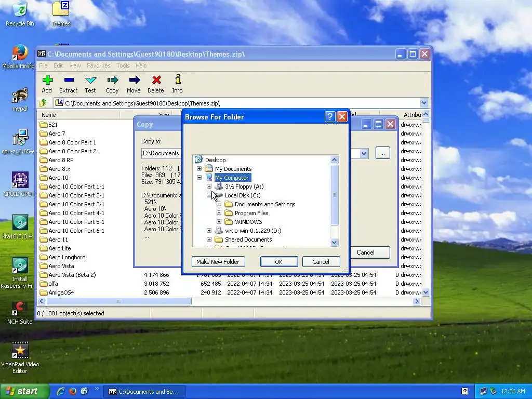Select Program Files in the tree
The height and width of the screenshot is (399, 532).
tap(251, 212)
